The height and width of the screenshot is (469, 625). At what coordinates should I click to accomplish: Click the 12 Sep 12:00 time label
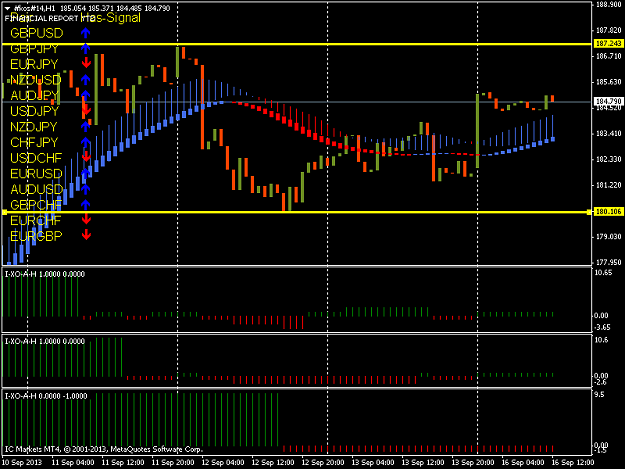point(273,462)
